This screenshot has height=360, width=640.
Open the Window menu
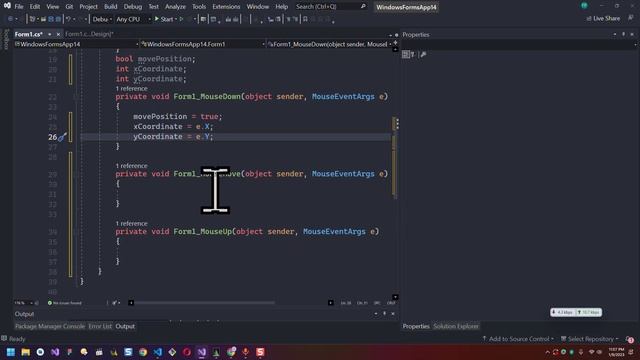point(258,7)
